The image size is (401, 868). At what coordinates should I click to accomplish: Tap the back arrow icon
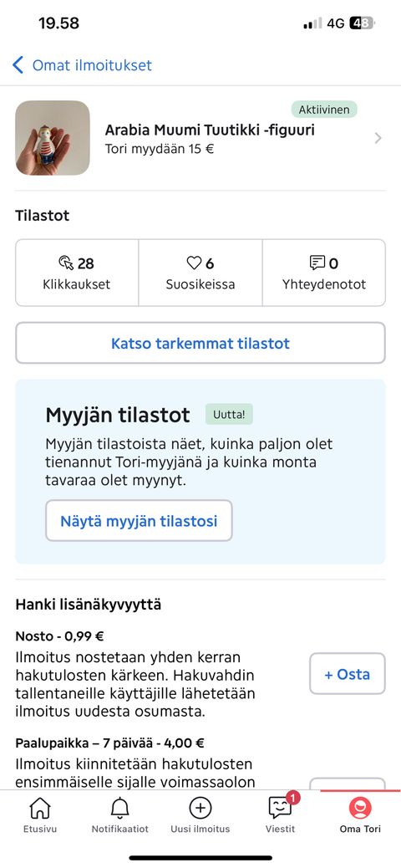[x=18, y=65]
